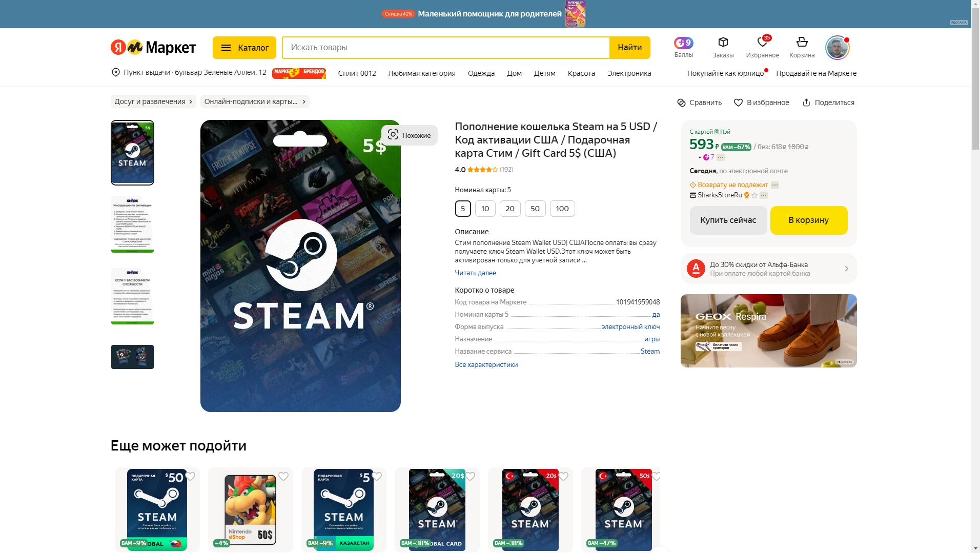This screenshot has width=980, height=553.
Task: Open the Корзина cart icon
Action: pos(802,42)
